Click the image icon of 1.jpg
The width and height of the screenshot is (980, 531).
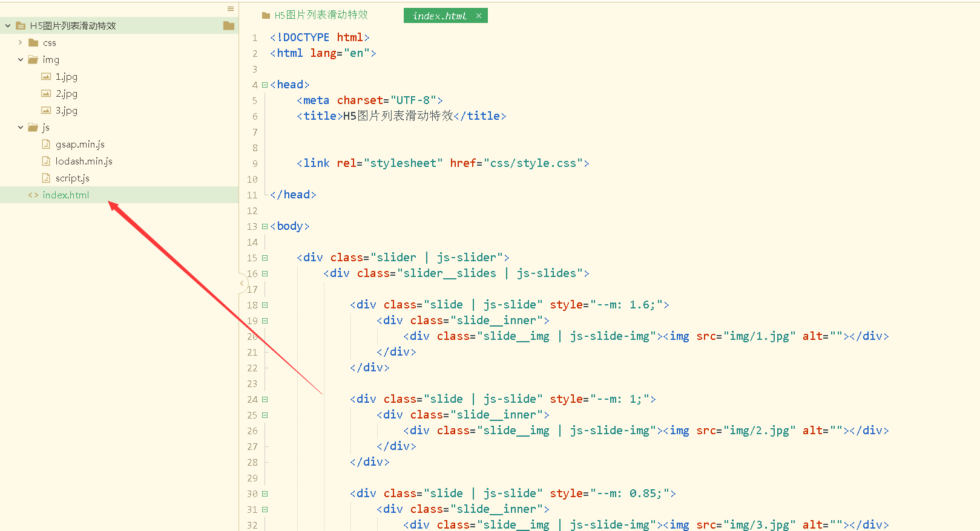[x=46, y=76]
